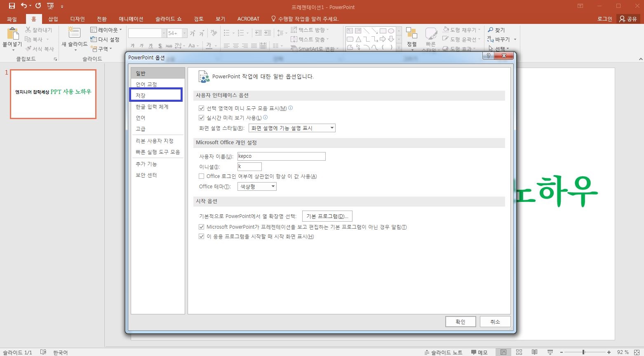This screenshot has height=356, width=644.
Task: Click the Save icon in quick access toolbar
Action: (12, 6)
